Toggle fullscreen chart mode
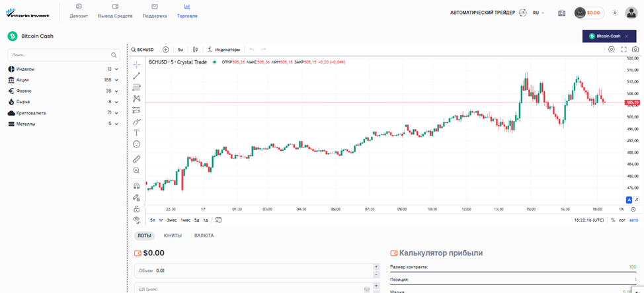This screenshot has height=293, width=644. click(624, 50)
